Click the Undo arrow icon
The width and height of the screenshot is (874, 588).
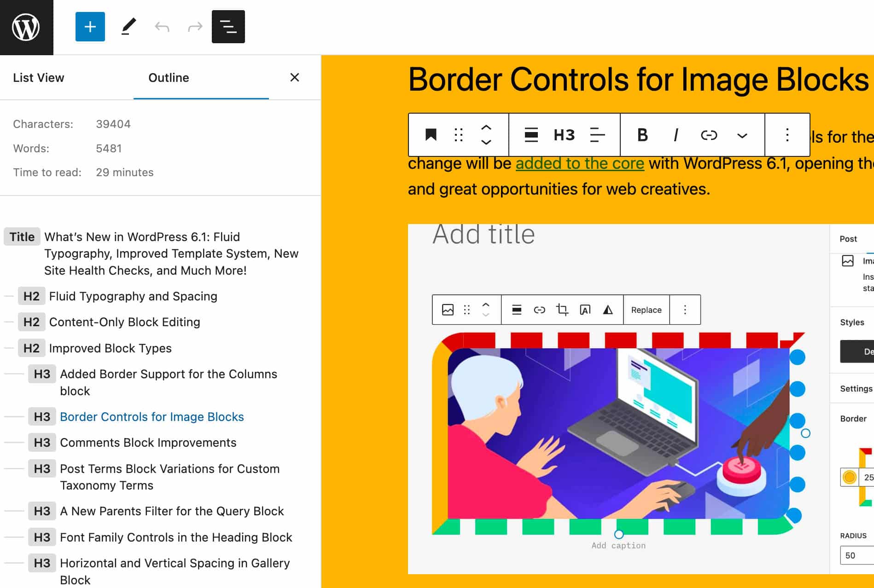tap(162, 26)
